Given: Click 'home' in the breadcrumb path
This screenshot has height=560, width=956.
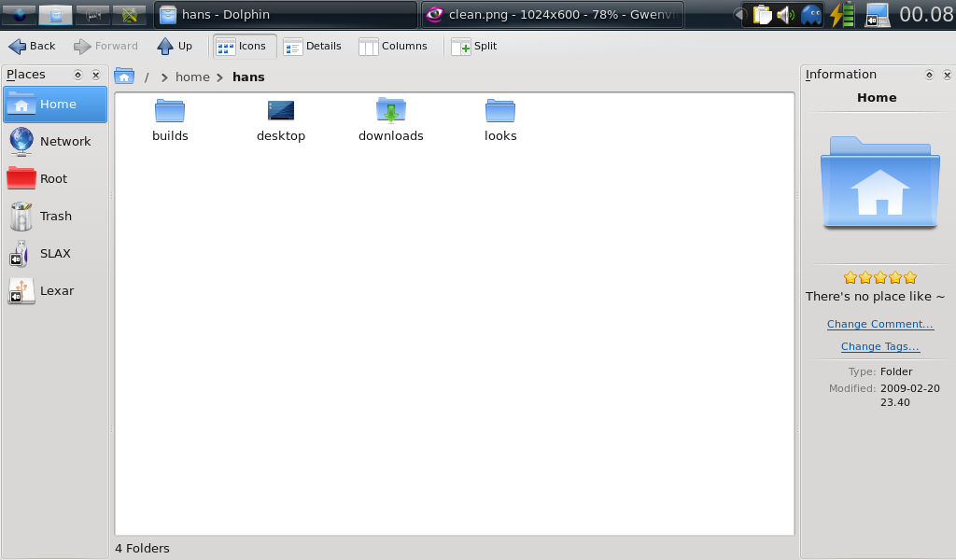Looking at the screenshot, I should (192, 77).
